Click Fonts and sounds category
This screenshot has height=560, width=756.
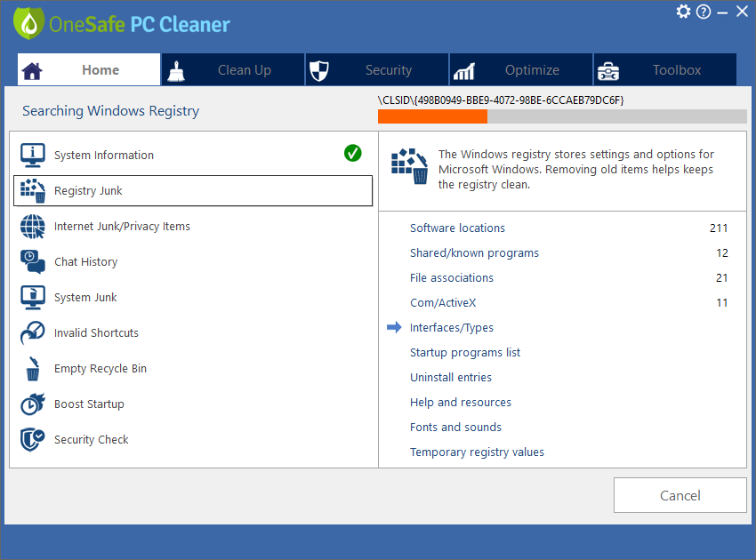tap(455, 428)
